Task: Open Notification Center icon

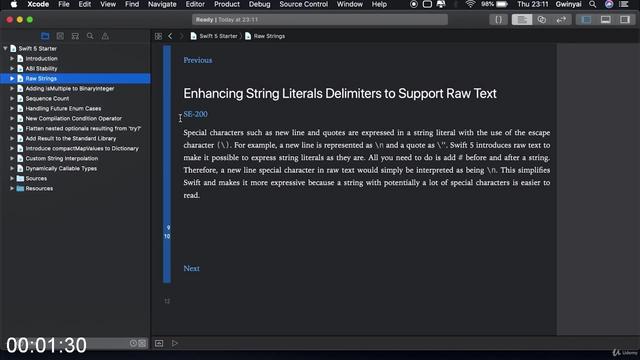Action: pyautogui.click(x=624, y=4)
